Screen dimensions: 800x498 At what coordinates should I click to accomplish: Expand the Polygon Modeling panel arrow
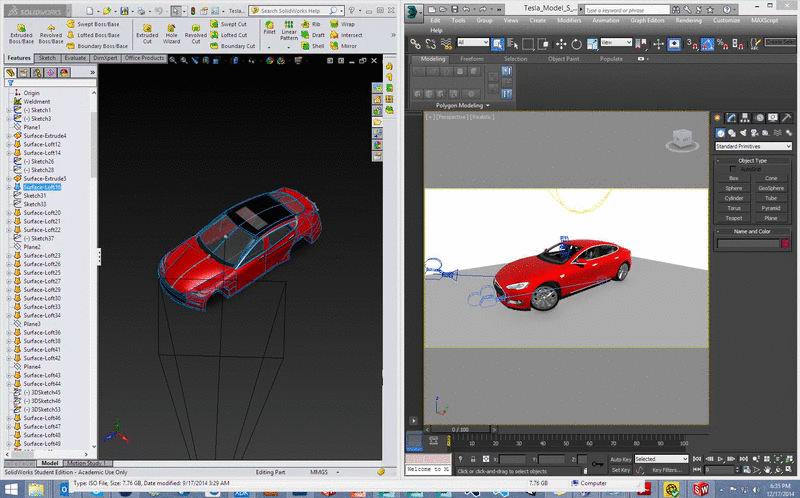pyautogui.click(x=487, y=106)
